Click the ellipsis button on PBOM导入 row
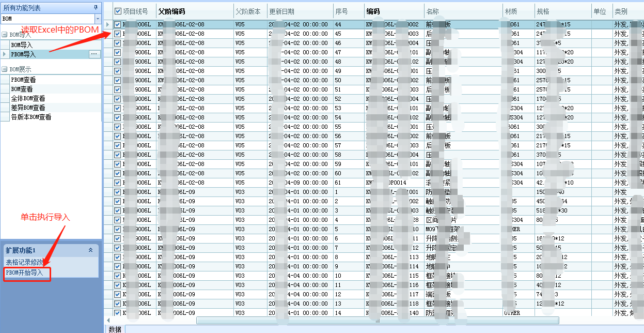The image size is (644, 333). (93, 54)
